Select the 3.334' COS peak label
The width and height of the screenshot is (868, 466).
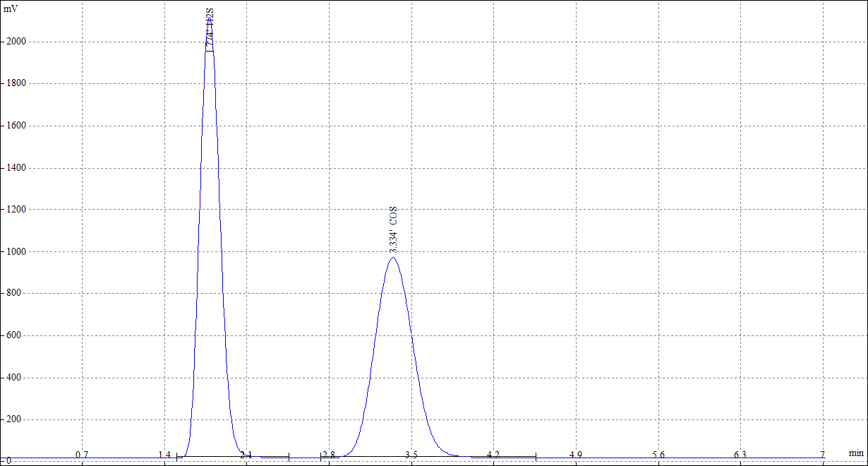pos(394,230)
